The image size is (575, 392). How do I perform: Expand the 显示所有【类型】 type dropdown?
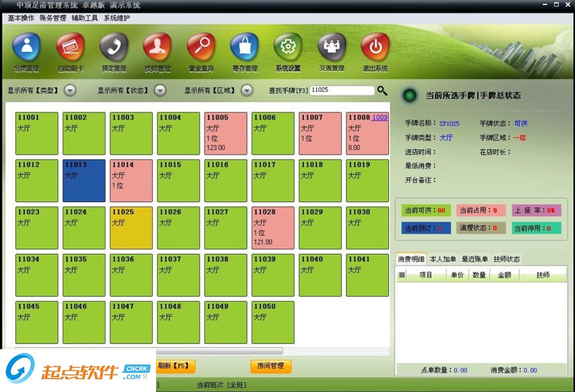[70, 90]
